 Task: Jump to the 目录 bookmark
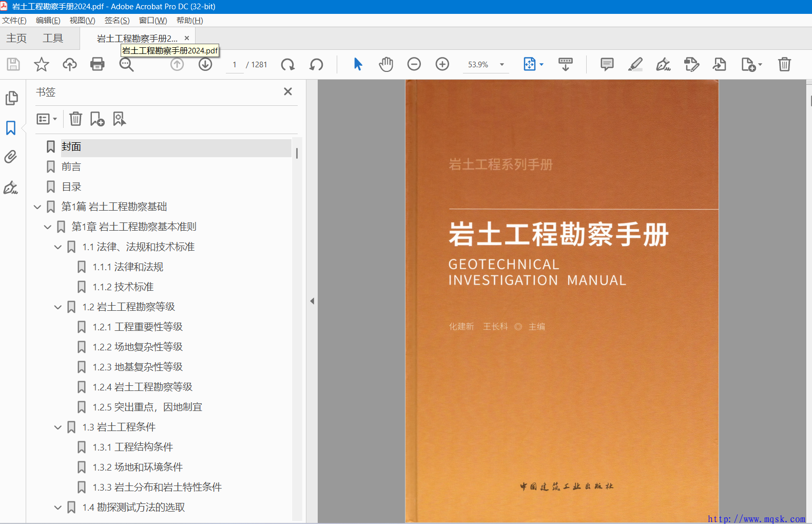[x=71, y=187]
